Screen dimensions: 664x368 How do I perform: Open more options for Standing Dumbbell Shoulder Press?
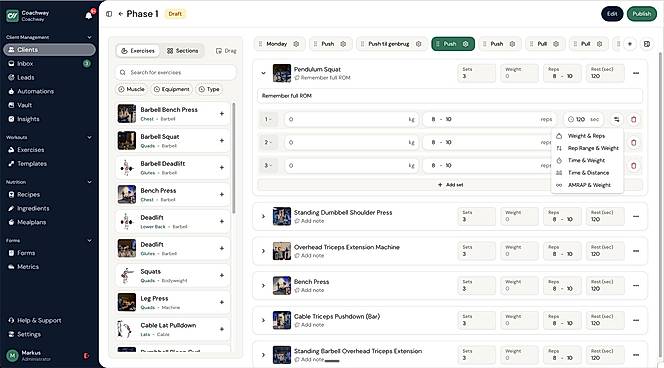point(636,216)
